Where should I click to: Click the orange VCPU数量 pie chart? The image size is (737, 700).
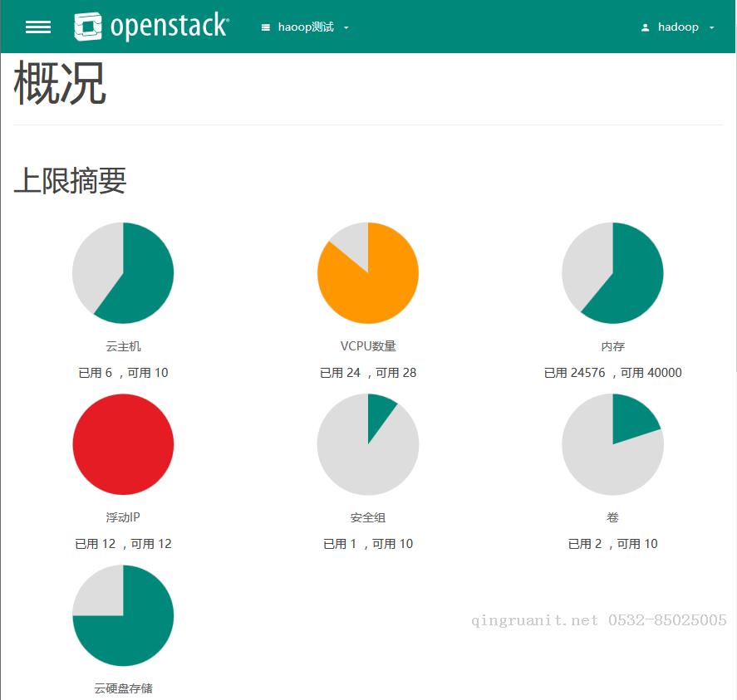368,272
